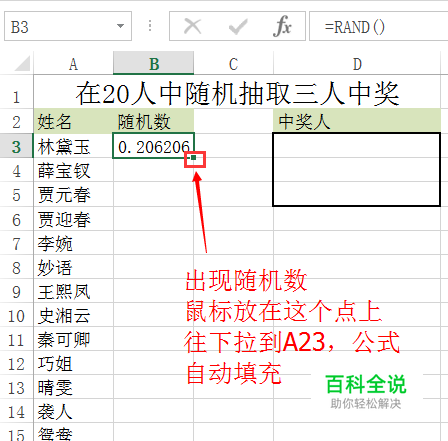Select row 5 header
Image resolution: width=448 pixels, height=441 pixels.
(x=17, y=195)
